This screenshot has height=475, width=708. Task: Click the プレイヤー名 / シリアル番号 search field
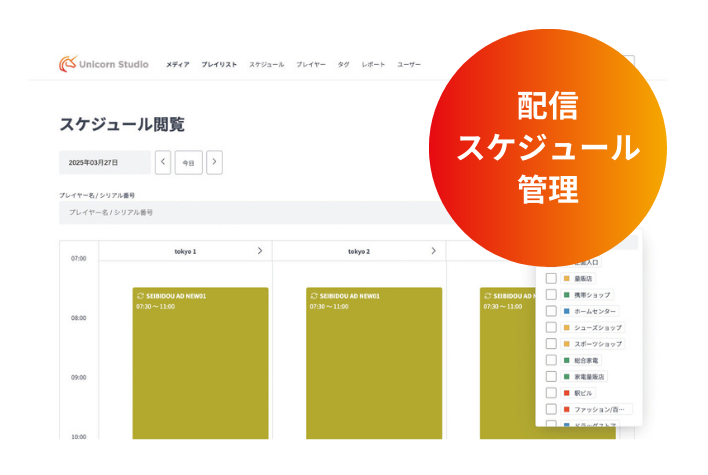[255, 212]
